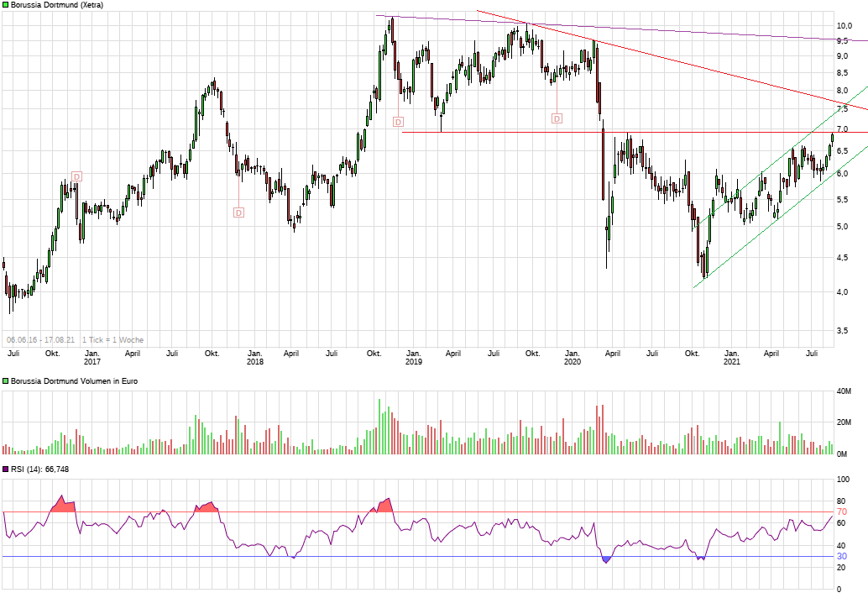Click the '5,5' price axis label

[842, 199]
